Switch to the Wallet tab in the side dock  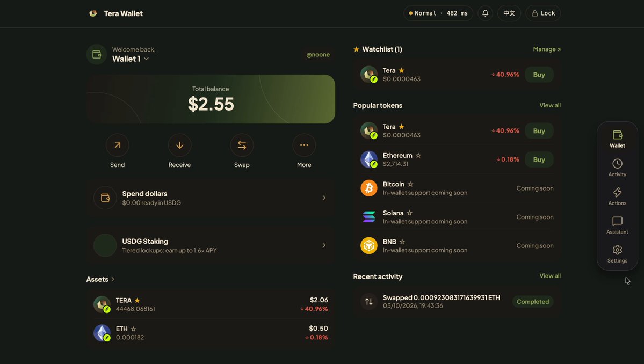(x=617, y=139)
